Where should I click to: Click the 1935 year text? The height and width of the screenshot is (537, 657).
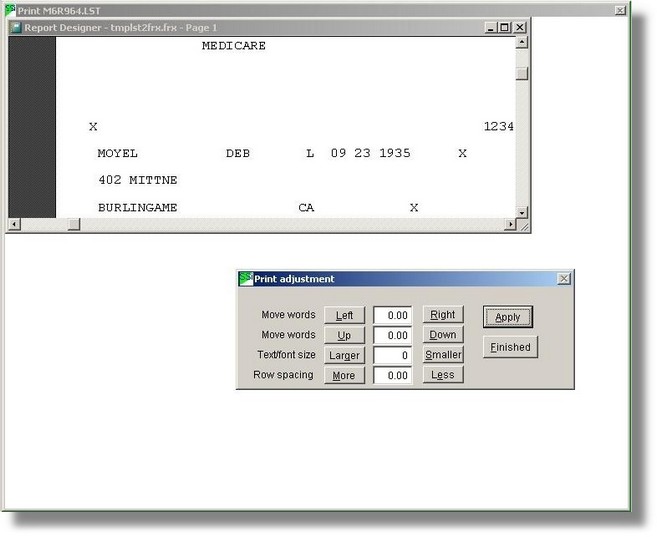point(395,153)
